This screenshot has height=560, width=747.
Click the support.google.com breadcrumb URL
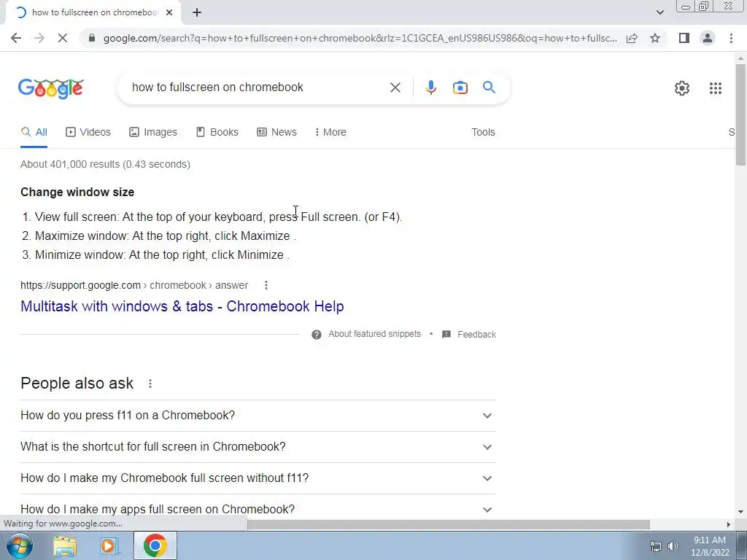tap(134, 285)
